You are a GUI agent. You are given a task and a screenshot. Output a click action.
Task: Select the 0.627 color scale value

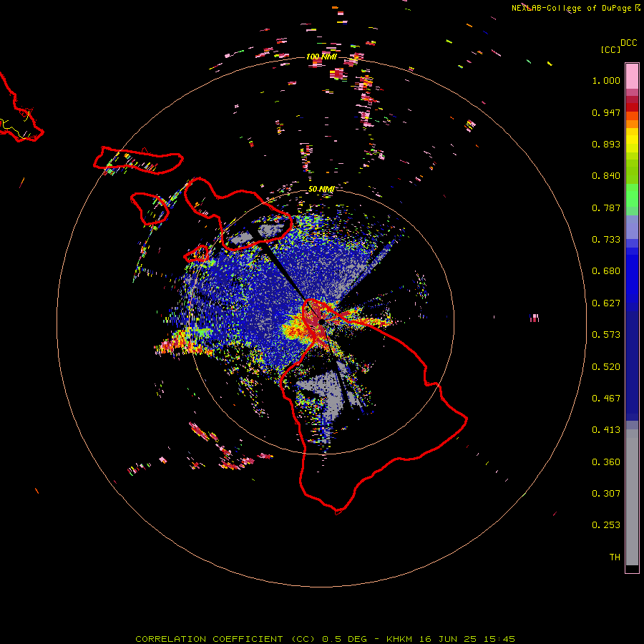coord(606,303)
